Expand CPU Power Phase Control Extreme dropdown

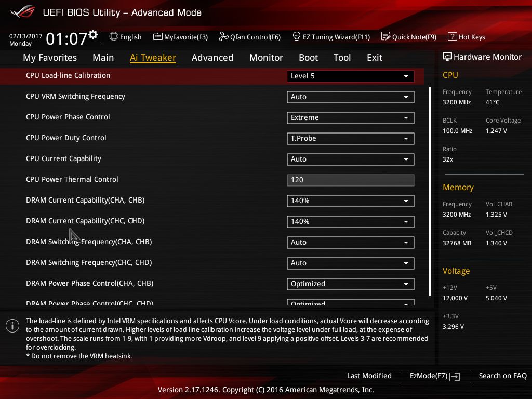pos(351,118)
